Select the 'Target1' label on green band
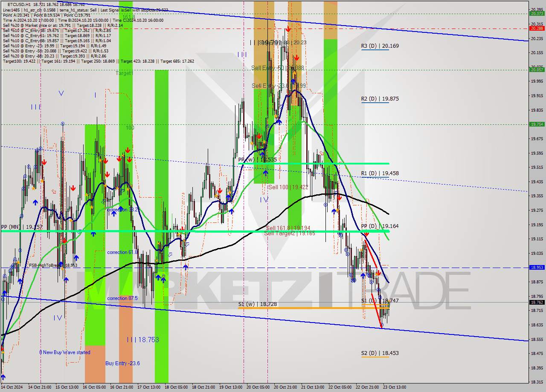546x392 pixels. (125, 73)
